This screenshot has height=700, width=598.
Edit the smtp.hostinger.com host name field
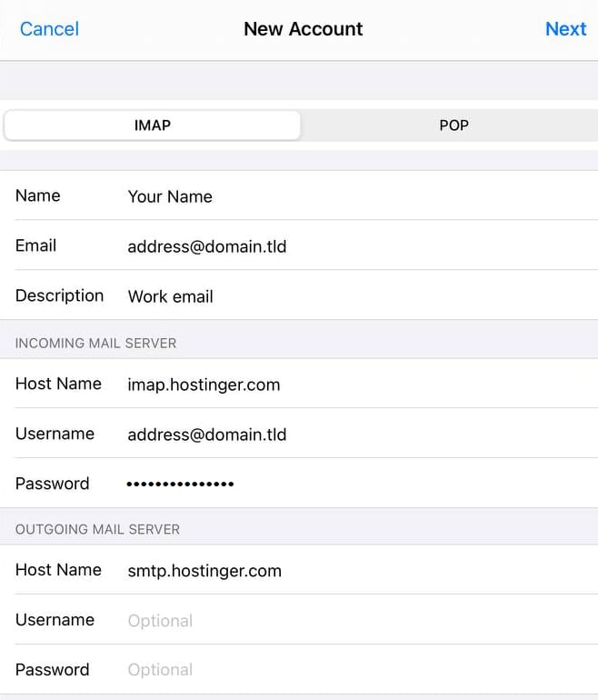point(204,571)
